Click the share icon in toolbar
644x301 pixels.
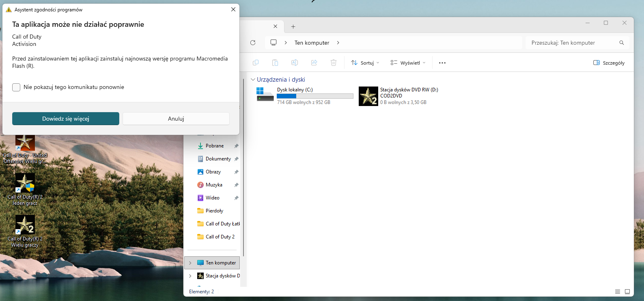(314, 63)
